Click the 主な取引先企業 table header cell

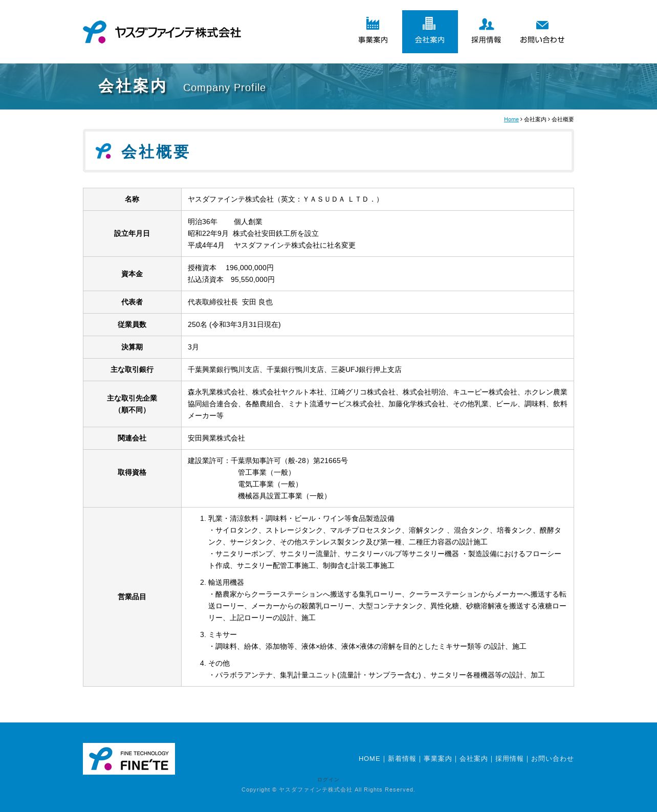click(x=132, y=404)
